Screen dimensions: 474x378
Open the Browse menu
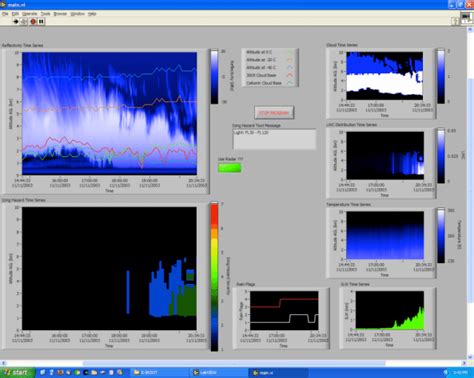tap(60, 14)
